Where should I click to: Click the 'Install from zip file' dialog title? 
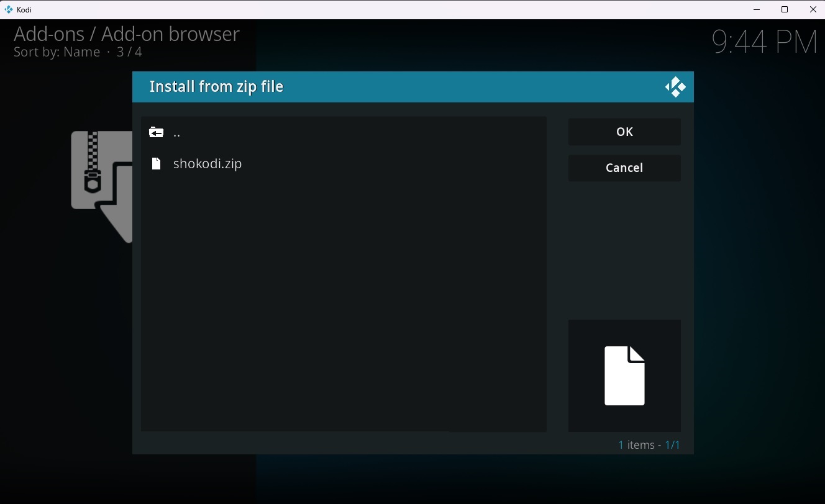(x=216, y=87)
